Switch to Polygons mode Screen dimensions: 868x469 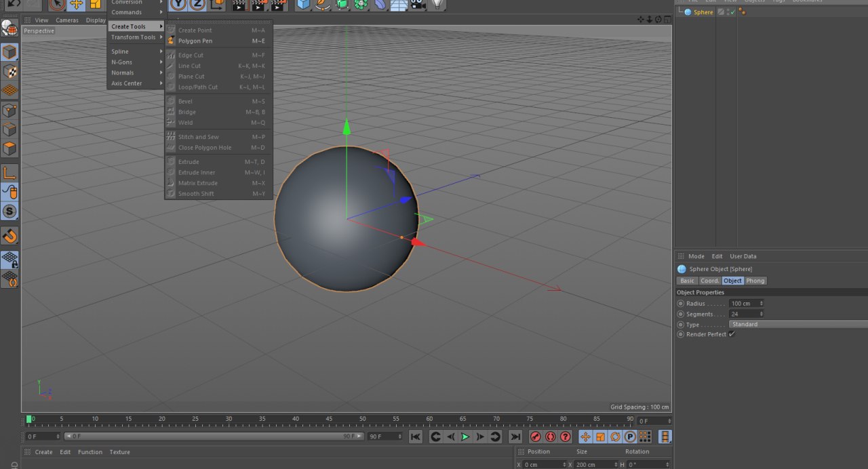(x=9, y=148)
